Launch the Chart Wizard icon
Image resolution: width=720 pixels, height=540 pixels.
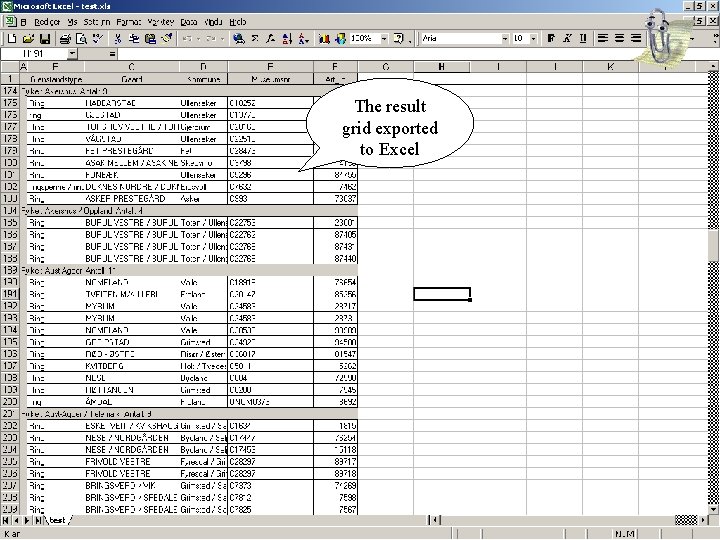click(324, 39)
